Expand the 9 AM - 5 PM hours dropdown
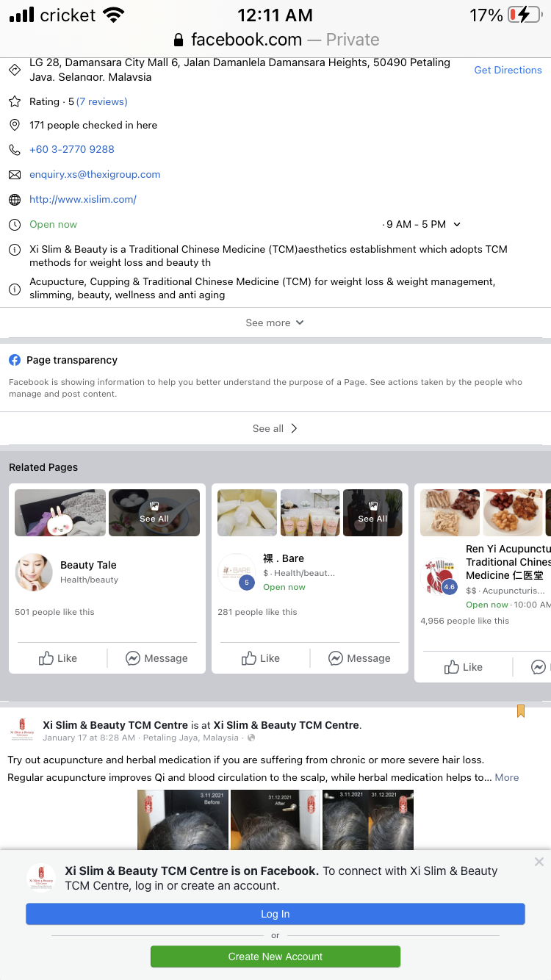Viewport: 551px width, 980px height. point(422,224)
